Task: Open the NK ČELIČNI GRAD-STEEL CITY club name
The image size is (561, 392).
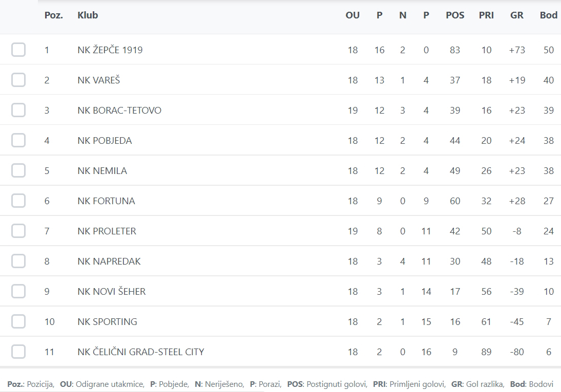Action: (x=141, y=352)
